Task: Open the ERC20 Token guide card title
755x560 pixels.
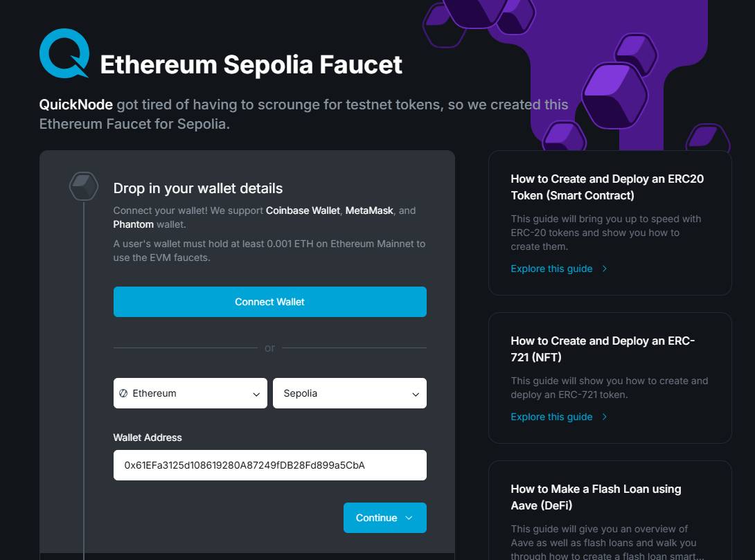Action: tap(607, 187)
